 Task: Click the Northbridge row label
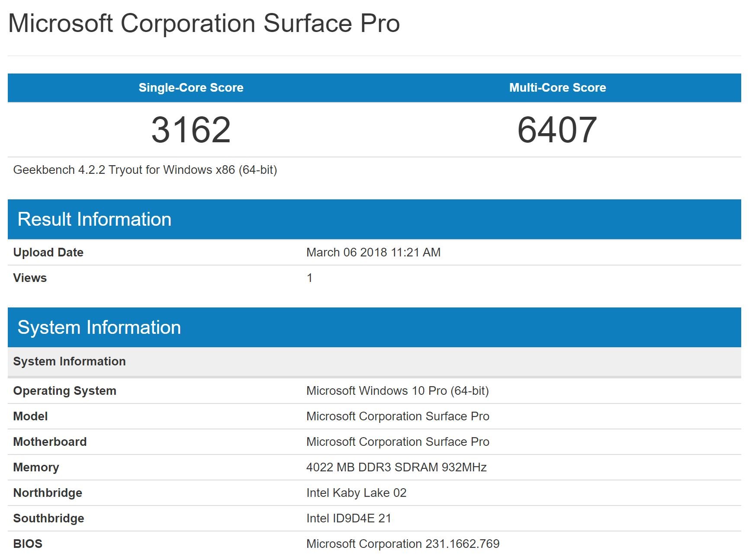[48, 493]
